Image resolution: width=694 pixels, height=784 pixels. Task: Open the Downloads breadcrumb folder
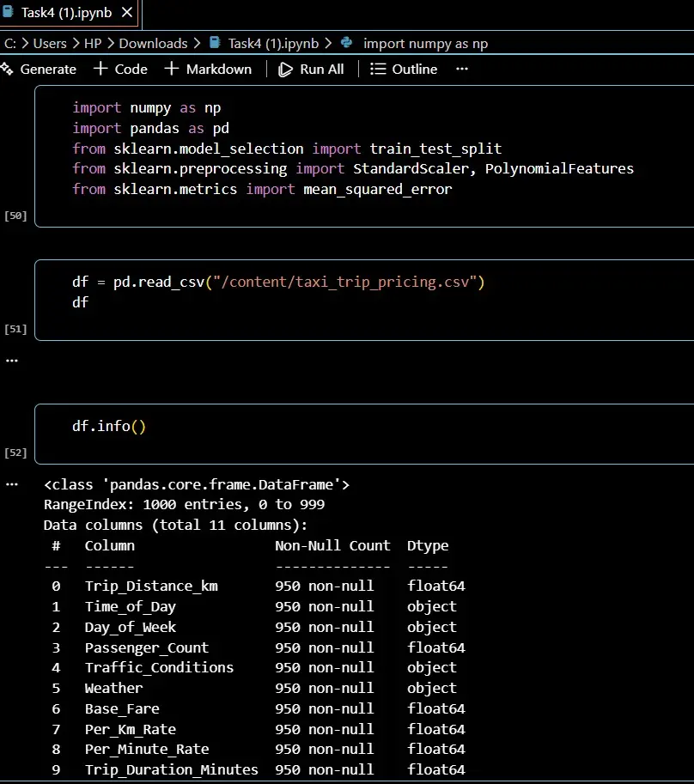click(x=153, y=44)
